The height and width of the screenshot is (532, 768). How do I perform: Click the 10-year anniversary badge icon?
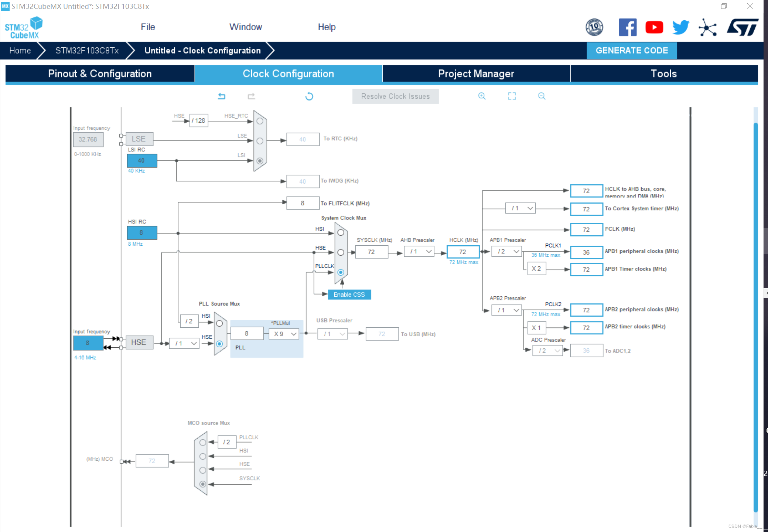pos(594,27)
